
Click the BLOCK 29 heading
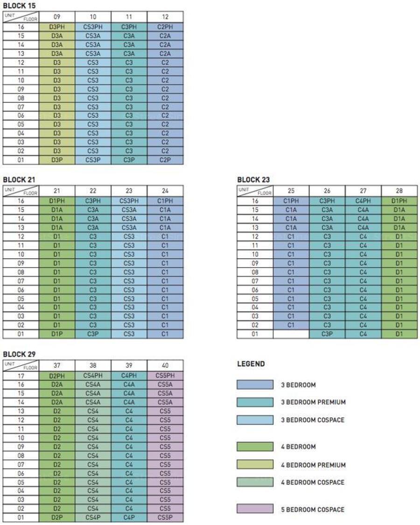(x=19, y=355)
